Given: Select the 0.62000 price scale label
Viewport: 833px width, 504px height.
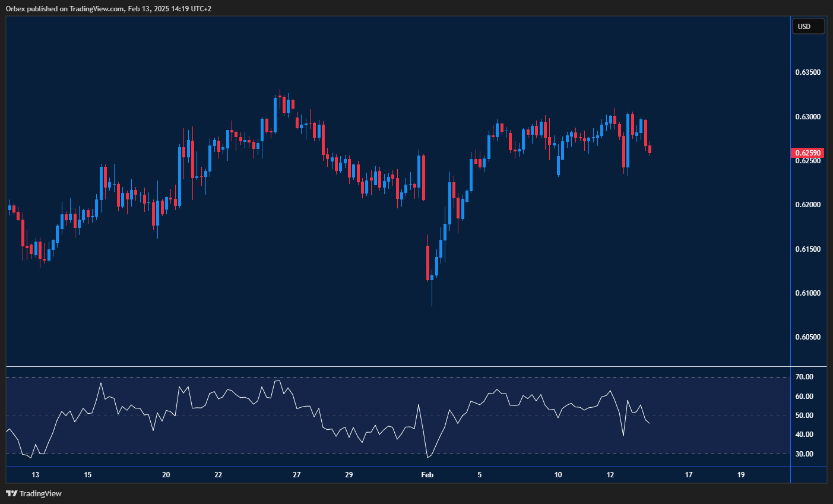Looking at the screenshot, I should 807,205.
